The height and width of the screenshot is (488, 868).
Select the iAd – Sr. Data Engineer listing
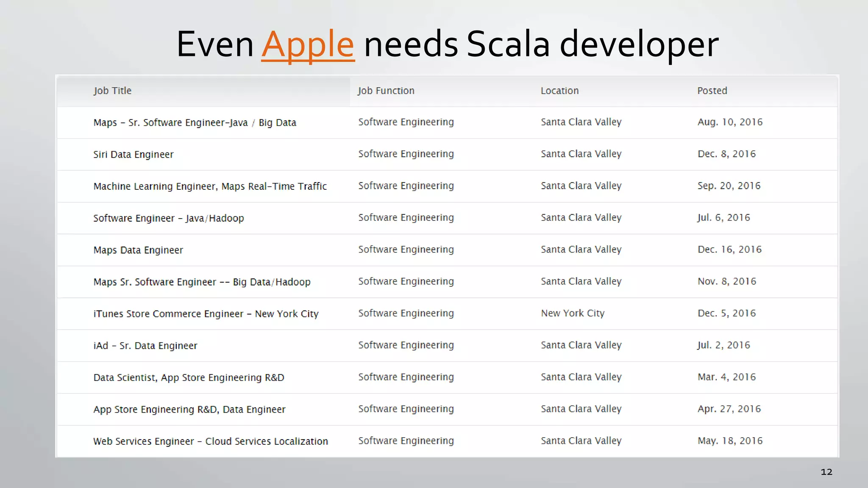point(145,346)
